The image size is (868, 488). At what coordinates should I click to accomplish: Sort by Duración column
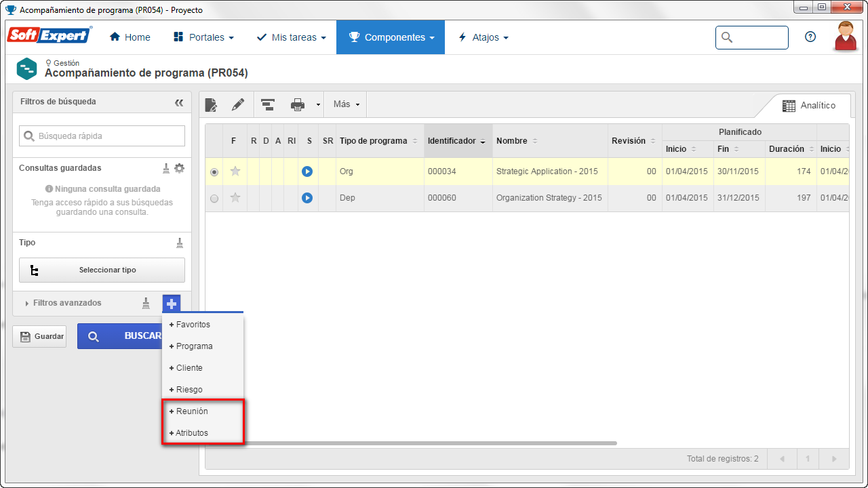click(791, 149)
